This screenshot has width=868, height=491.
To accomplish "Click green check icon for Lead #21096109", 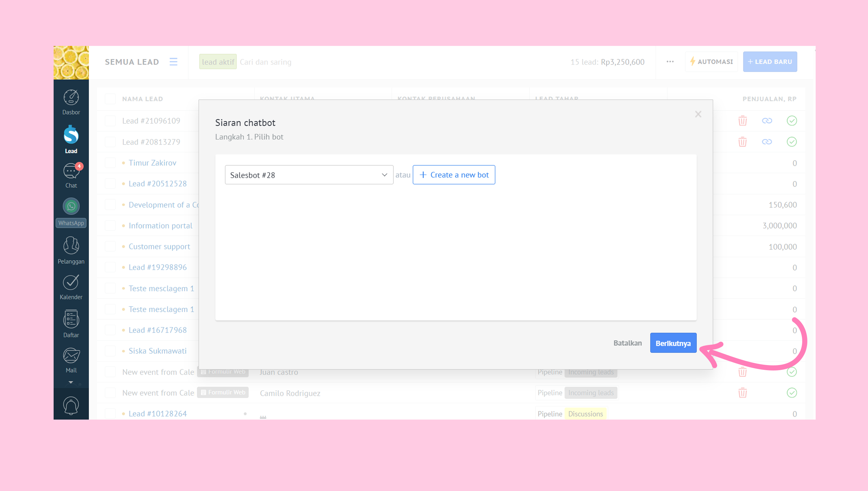I will (x=792, y=121).
